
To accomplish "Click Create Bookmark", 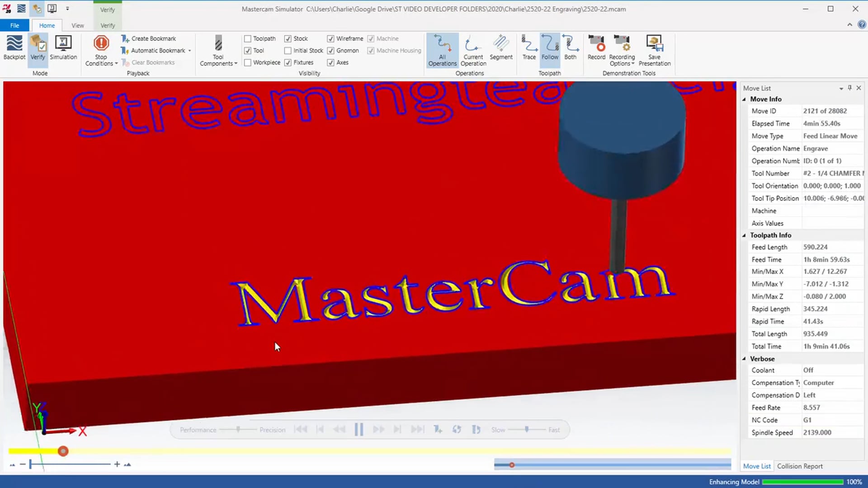I will tap(149, 38).
